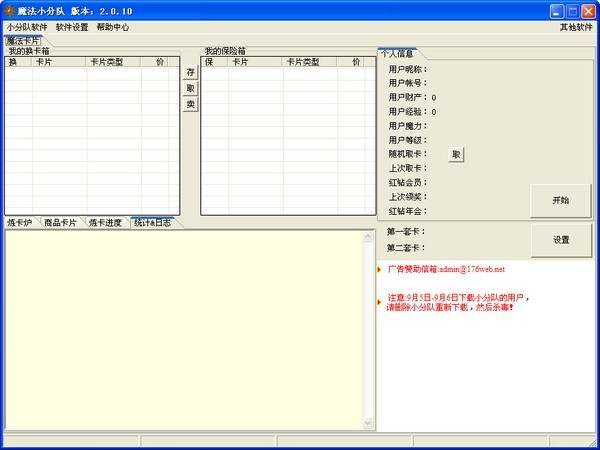Click the 用户财产 label
Screen dimensions: 600x450
tap(408, 98)
